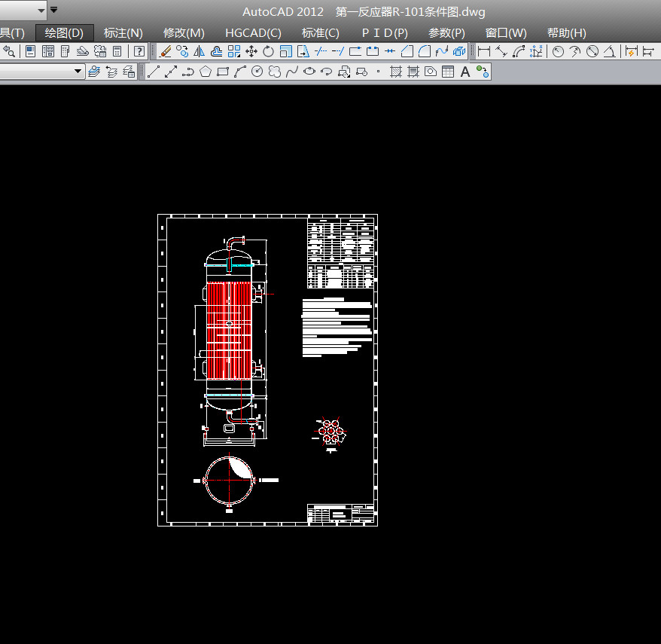661x644 pixels.
Task: Select the Offset tool
Action: [x=216, y=51]
